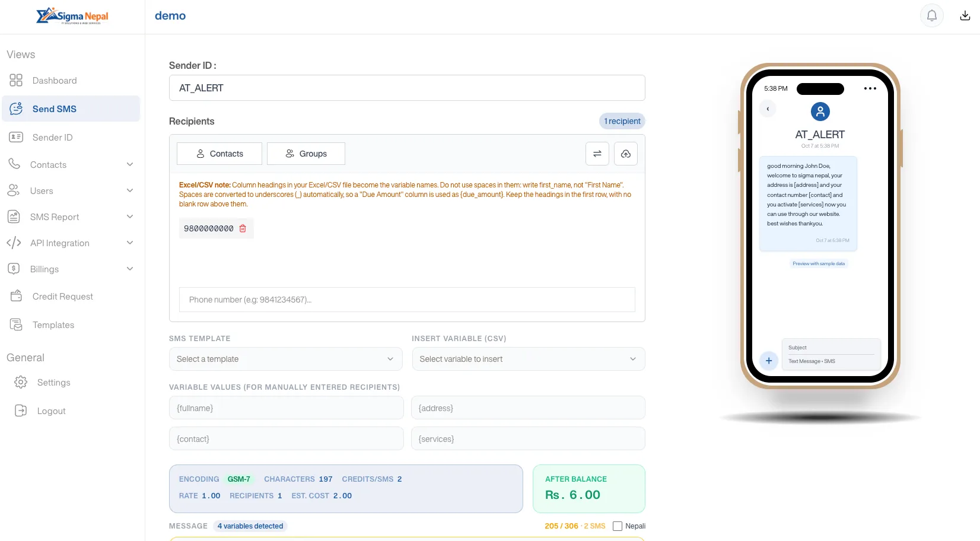Click the Settings gear icon
Viewport: 980px width, 541px height.
21,382
